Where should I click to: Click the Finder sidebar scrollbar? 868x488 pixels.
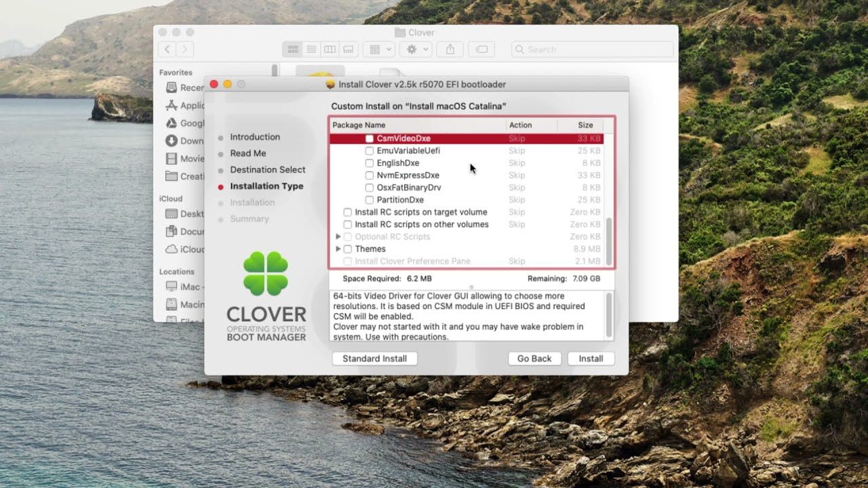point(275,70)
